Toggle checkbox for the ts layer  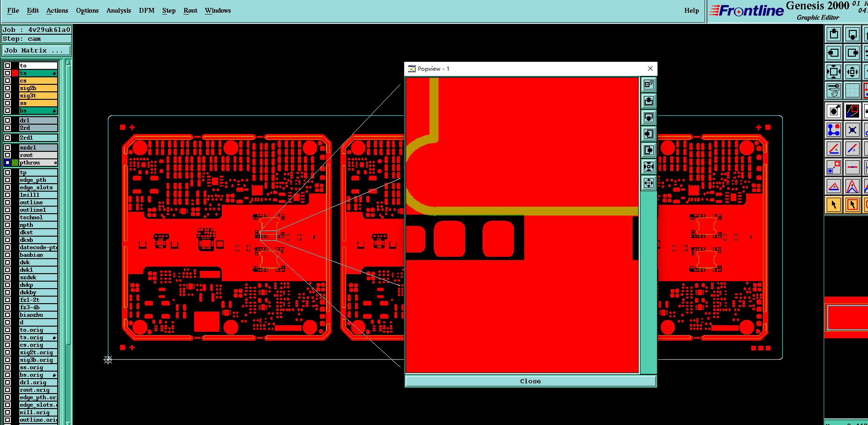pos(8,73)
